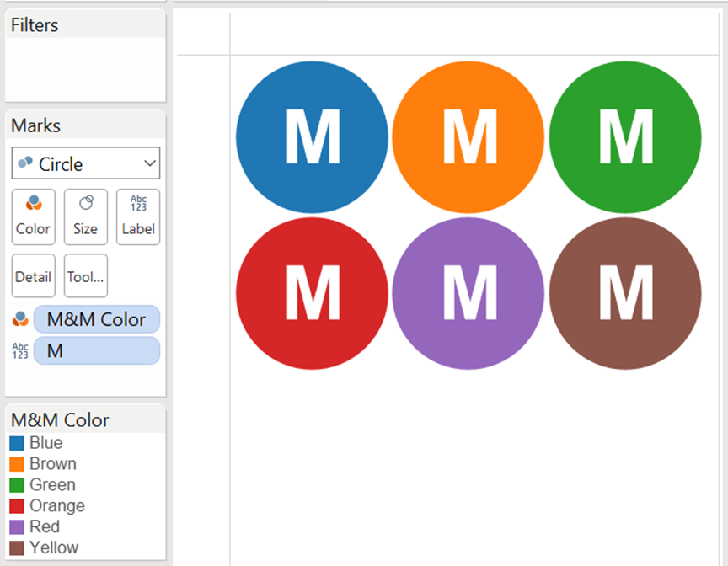Viewport: 728px width, 566px height.
Task: Click the Size button in the Marks card
Action: click(85, 216)
